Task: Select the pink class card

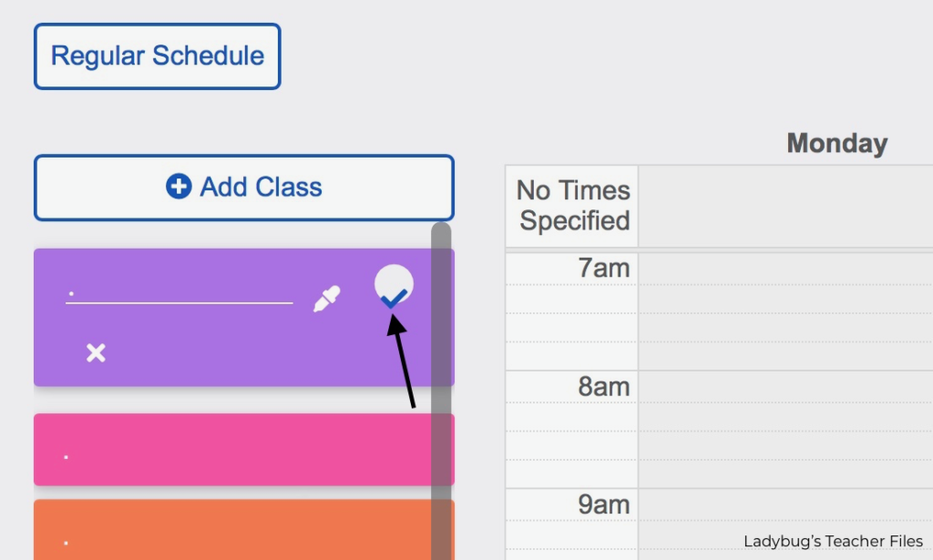Action: coord(232,450)
